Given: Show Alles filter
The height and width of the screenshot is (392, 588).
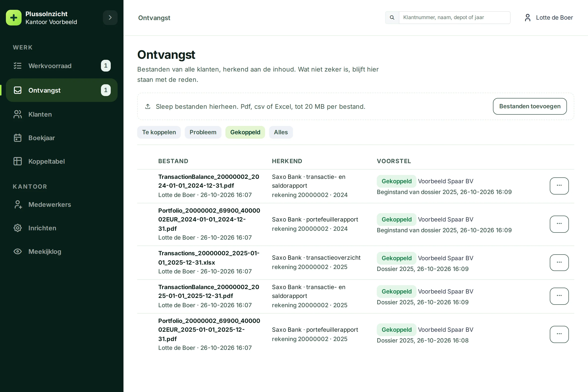Looking at the screenshot, I should 281,132.
